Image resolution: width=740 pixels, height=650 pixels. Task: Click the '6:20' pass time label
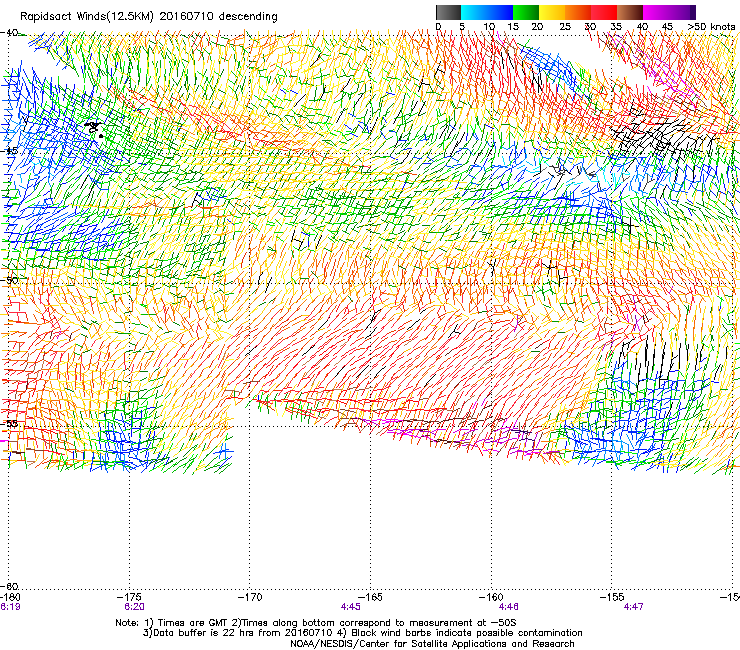pyautogui.click(x=134, y=607)
